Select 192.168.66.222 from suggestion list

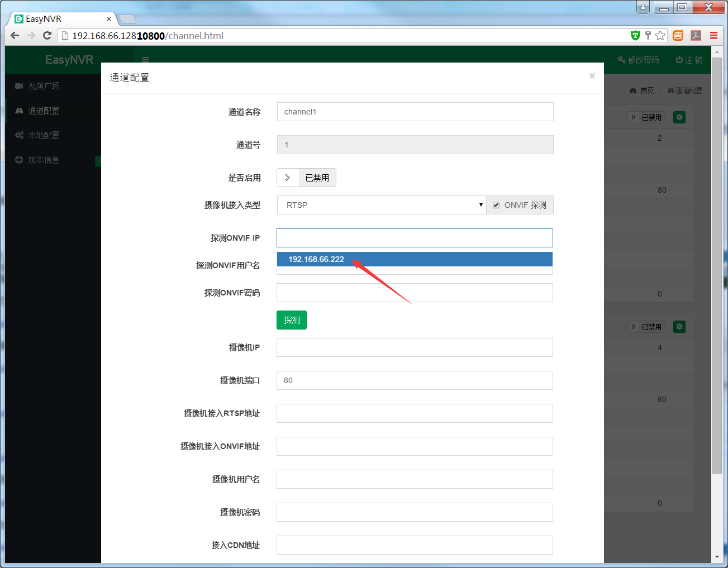pyautogui.click(x=415, y=259)
